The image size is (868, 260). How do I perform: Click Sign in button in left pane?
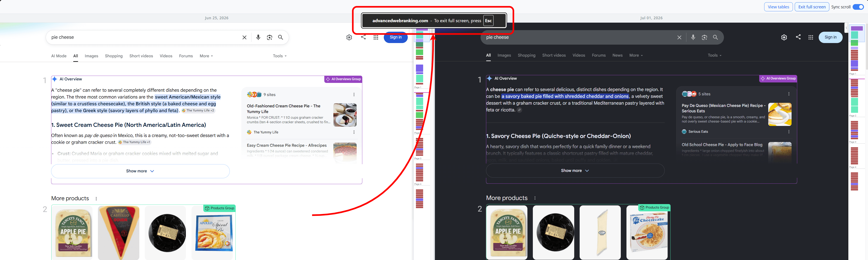pos(396,37)
